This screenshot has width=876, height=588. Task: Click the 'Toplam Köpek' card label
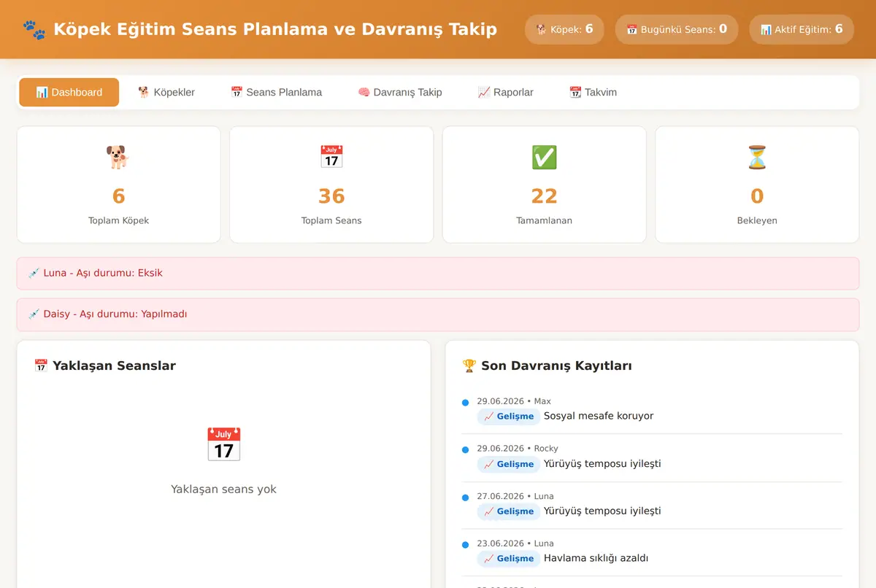(x=118, y=220)
